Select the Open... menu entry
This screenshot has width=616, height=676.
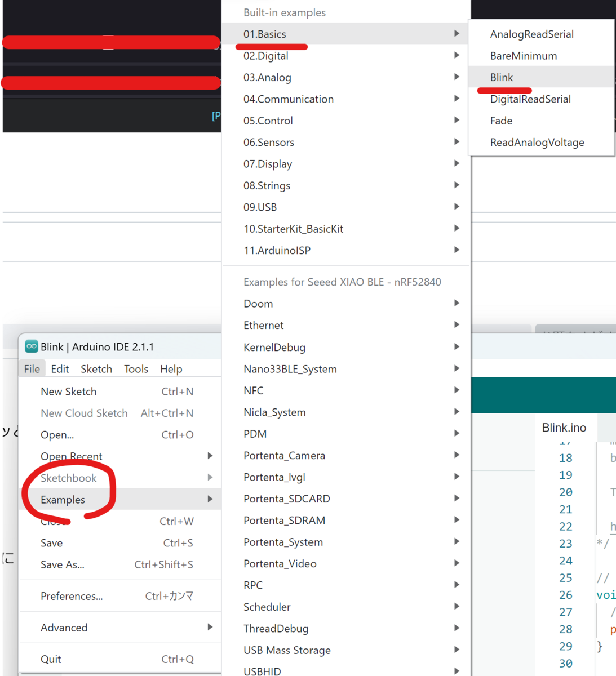(x=120, y=435)
